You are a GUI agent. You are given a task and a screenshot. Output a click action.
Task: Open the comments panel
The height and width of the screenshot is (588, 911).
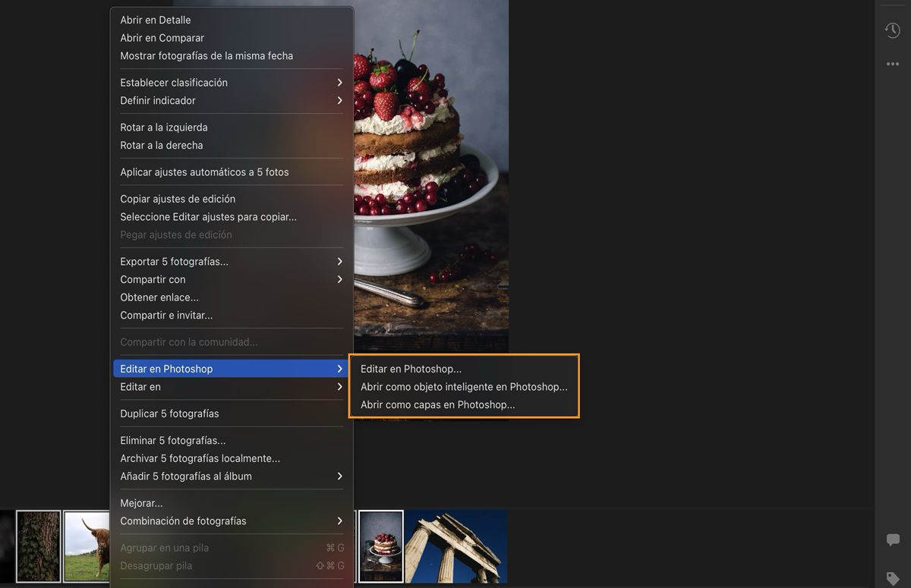point(893,540)
